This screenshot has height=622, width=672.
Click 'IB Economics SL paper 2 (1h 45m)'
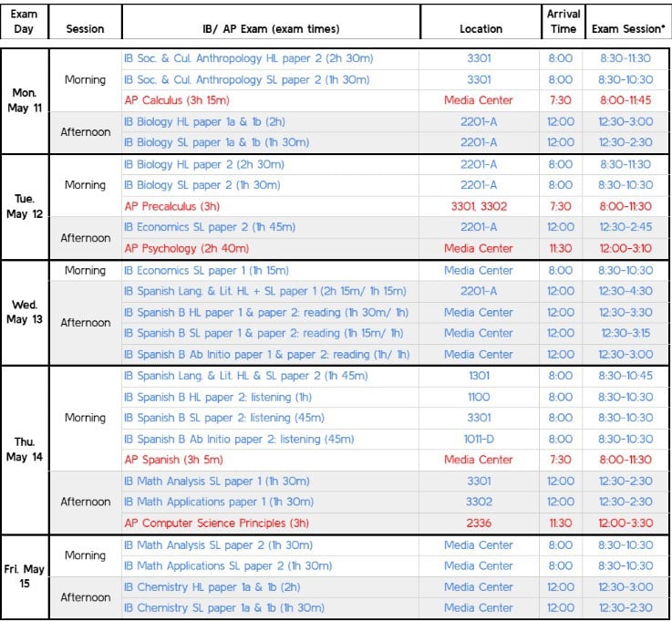210,227
